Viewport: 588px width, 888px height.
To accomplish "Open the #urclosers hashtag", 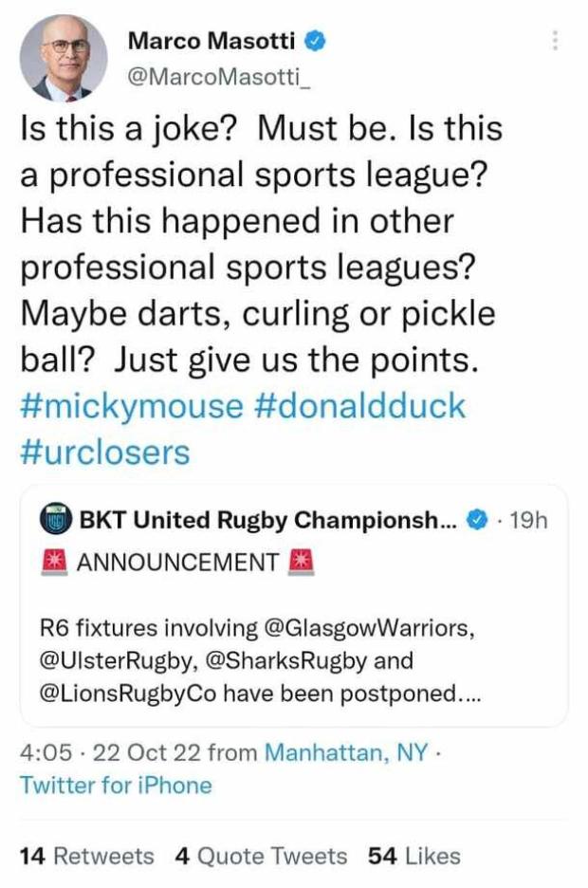I will (105, 453).
